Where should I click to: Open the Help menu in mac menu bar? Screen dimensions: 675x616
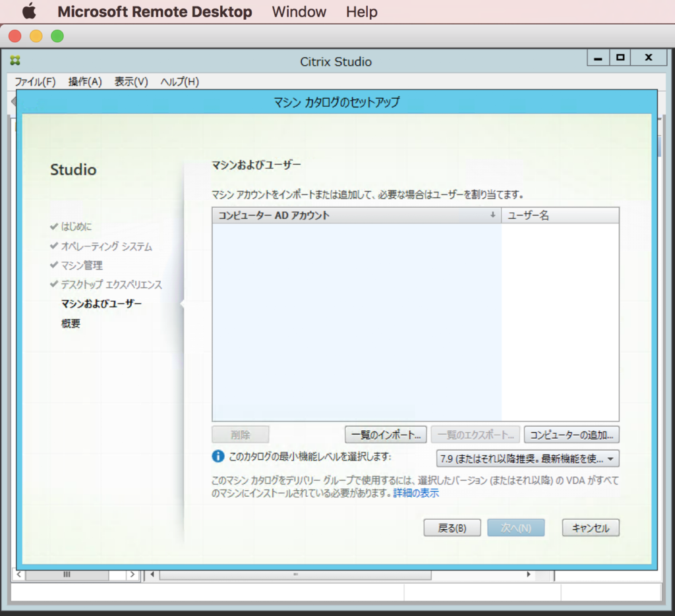362,12
